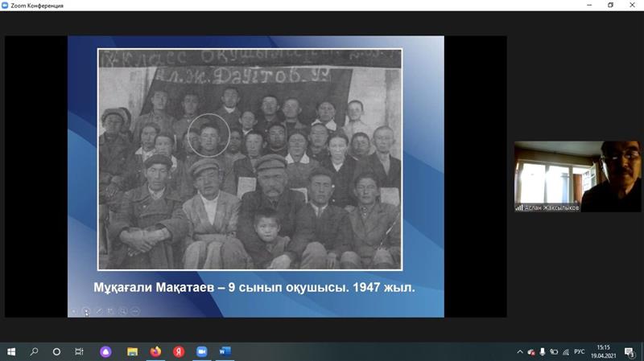Switch to Firefox in the taskbar
This screenshot has width=644, height=361.
pos(155,351)
